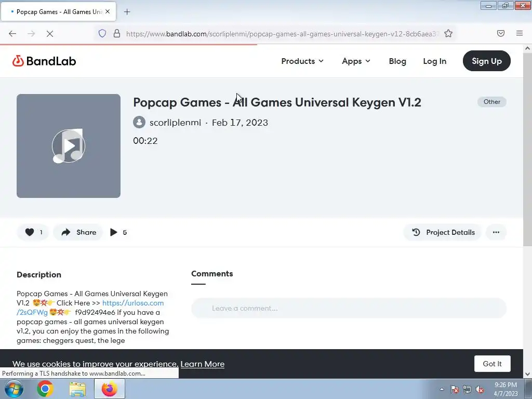Click Learn More about cookies
Image resolution: width=532 pixels, height=399 pixels.
pos(202,364)
